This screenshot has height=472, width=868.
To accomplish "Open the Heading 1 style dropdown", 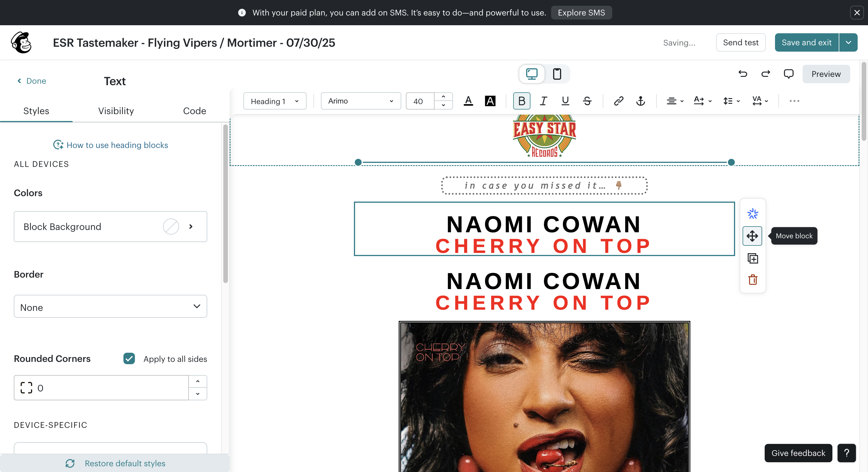I will click(275, 101).
